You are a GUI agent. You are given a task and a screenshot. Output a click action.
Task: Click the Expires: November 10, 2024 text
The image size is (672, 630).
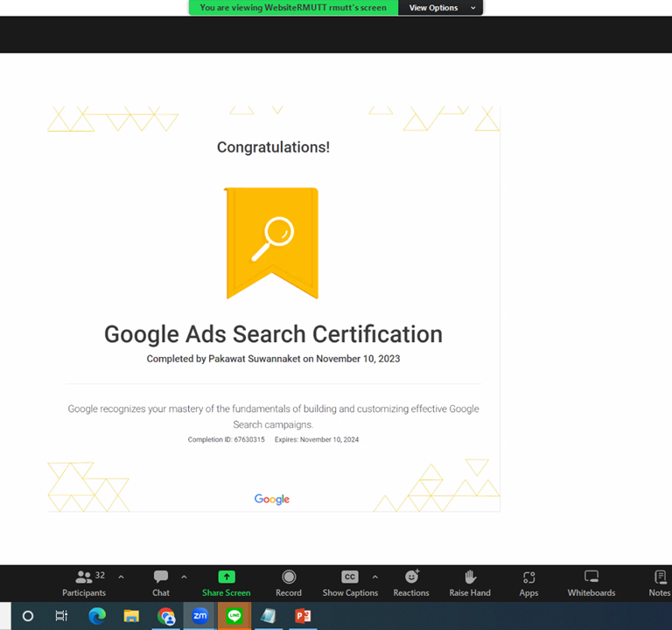click(317, 440)
